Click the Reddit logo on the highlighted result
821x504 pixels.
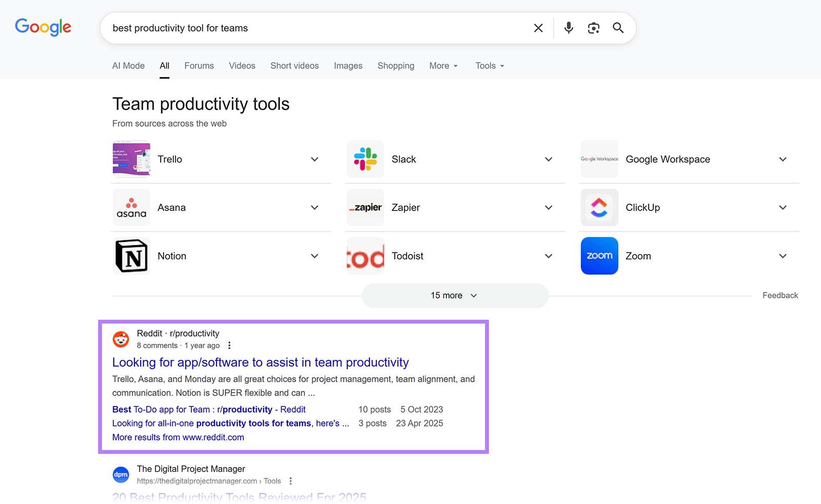tap(121, 339)
